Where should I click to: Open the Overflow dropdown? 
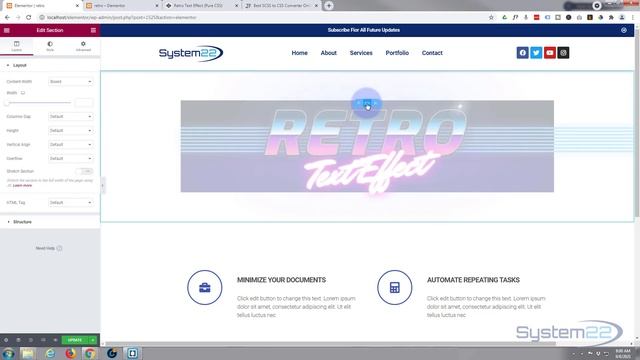(x=71, y=158)
